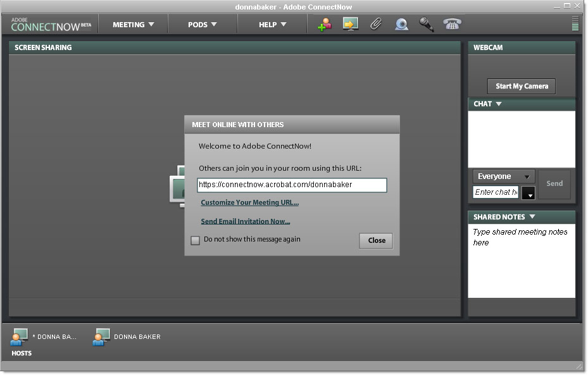Click the meeting URL text field
Screen dimensions: 588x375
coord(292,185)
